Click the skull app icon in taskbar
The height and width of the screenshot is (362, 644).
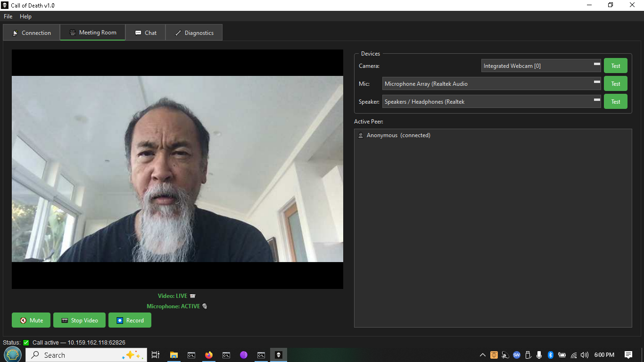point(279,355)
